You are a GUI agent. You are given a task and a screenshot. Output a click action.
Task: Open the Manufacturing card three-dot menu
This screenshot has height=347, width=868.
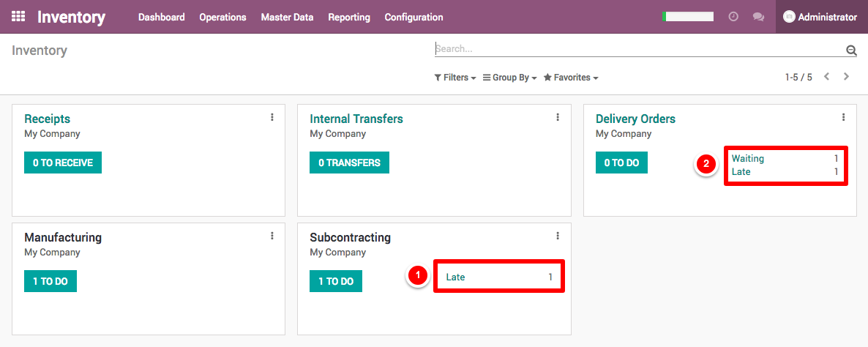tap(272, 236)
